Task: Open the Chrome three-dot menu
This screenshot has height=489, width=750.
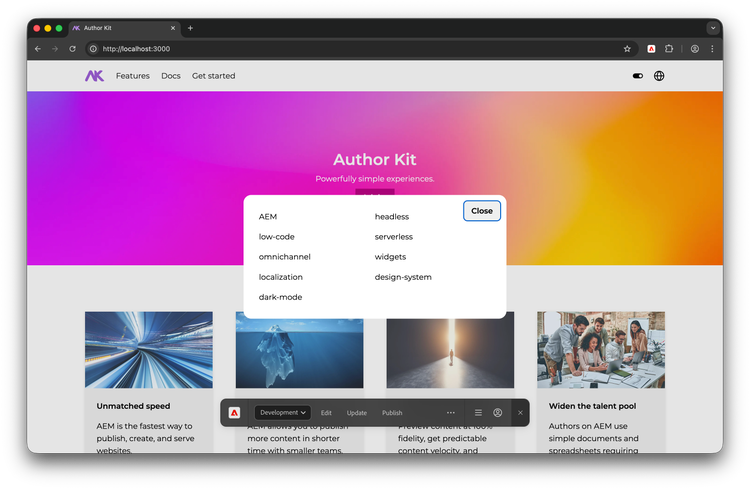Action: [x=712, y=48]
